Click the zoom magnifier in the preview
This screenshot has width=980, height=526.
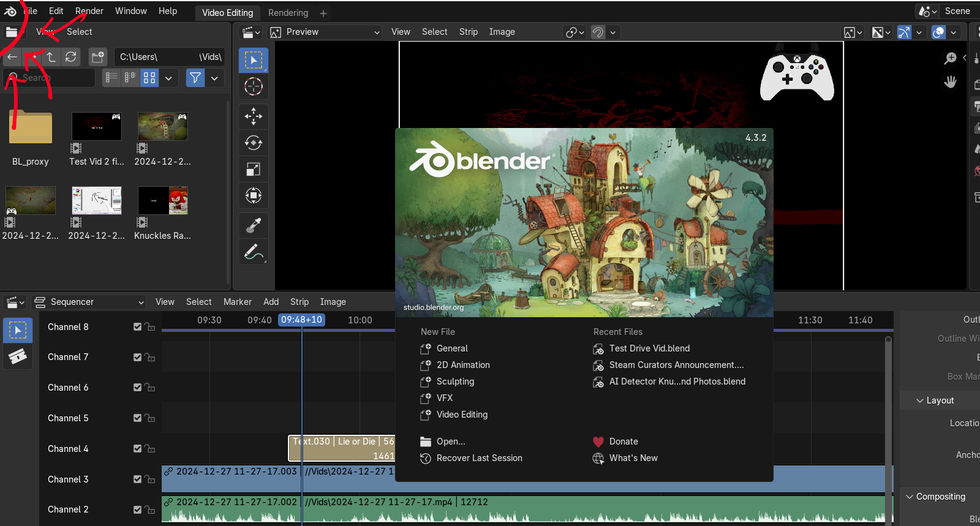coord(951,58)
